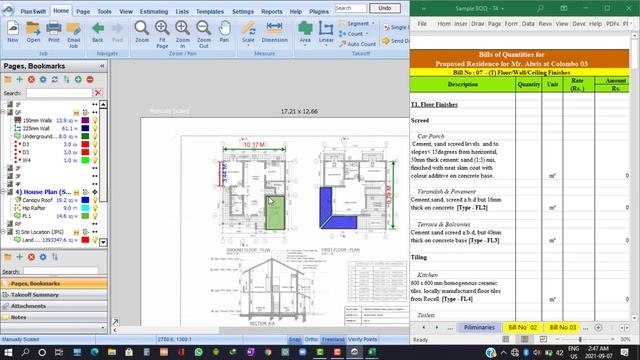This screenshot has width=640, height=360.
Task: Select the Zoom magnifier tool
Action: [x=142, y=31]
